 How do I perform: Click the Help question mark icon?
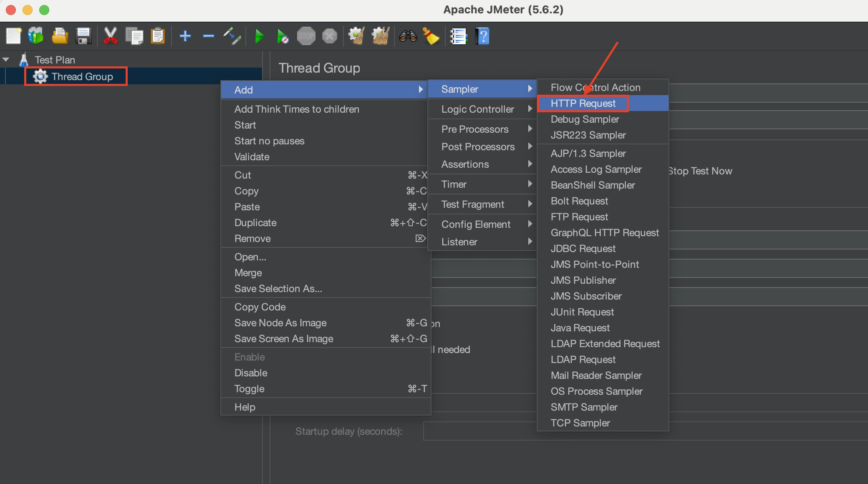point(482,36)
